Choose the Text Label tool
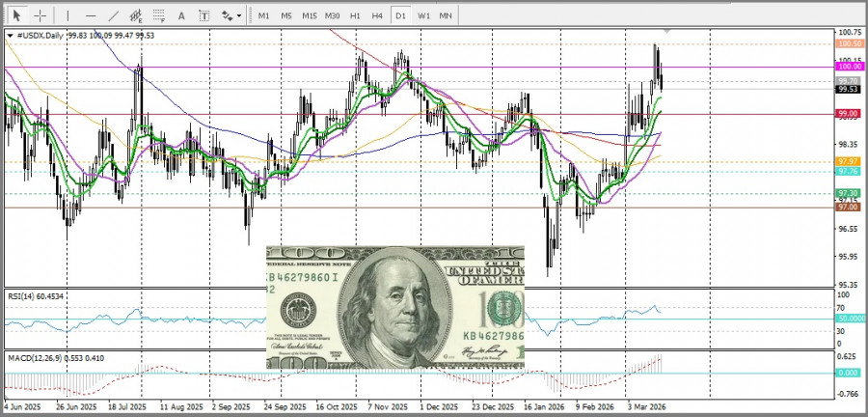Viewport: 868px width, 417px height. 204,15
